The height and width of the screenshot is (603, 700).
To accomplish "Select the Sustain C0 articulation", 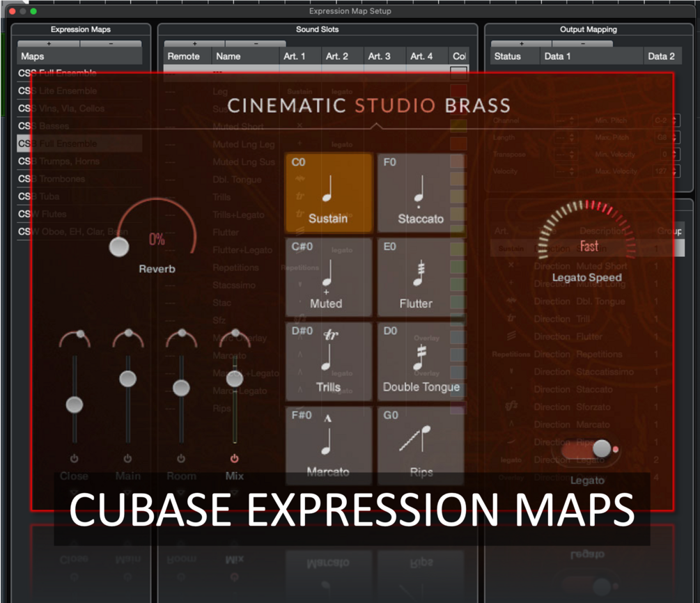I will 329,193.
